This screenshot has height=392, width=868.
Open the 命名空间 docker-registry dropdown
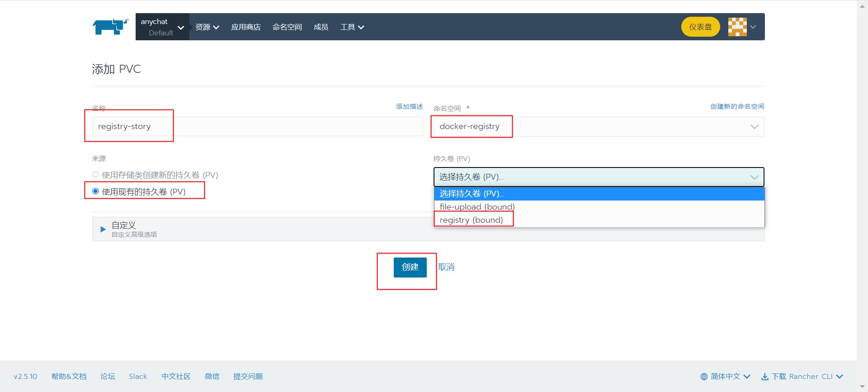pyautogui.click(x=599, y=127)
